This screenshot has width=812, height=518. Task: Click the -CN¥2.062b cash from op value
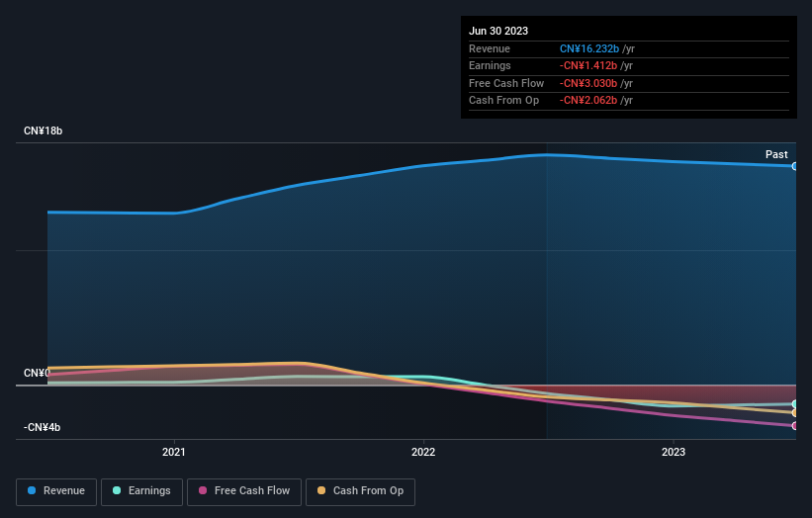tap(588, 101)
